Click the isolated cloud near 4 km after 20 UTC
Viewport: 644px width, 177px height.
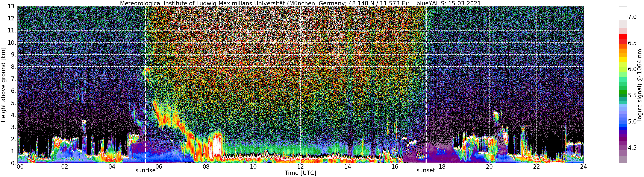(x=496, y=116)
